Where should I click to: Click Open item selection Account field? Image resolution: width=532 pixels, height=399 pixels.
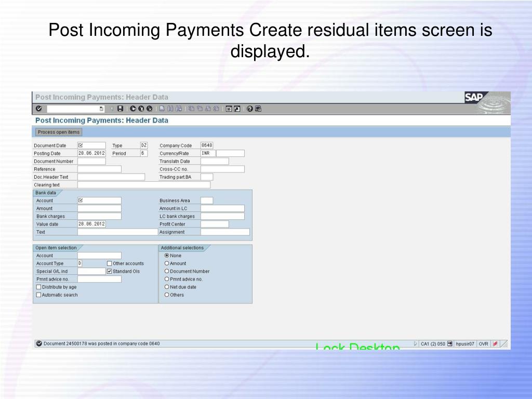pyautogui.click(x=99, y=256)
